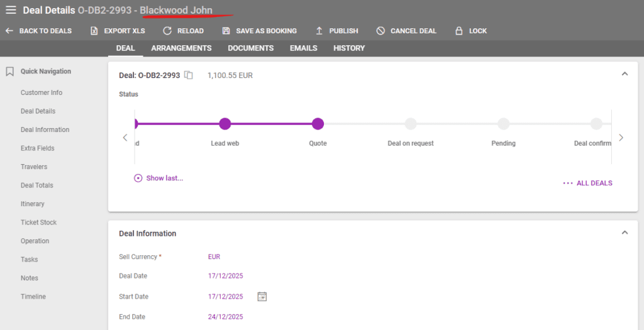Open the History tab
644x330 pixels.
click(349, 48)
